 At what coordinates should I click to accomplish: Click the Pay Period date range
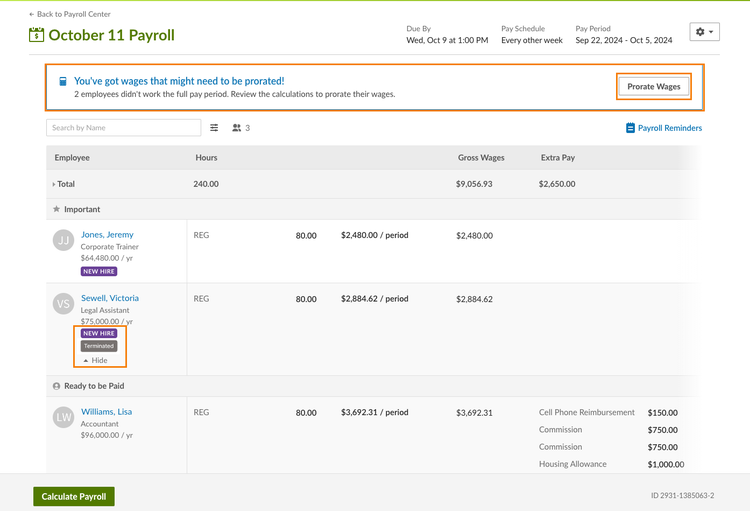tap(624, 40)
